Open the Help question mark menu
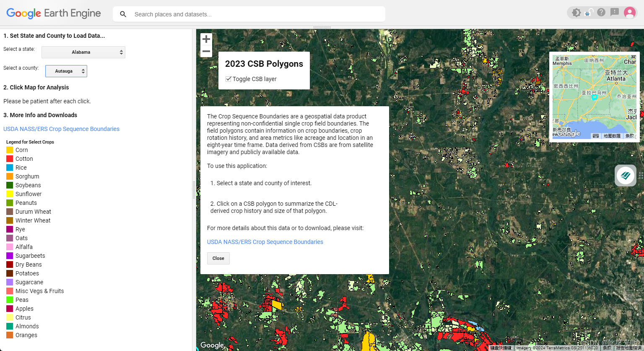The height and width of the screenshot is (351, 644). coord(601,12)
